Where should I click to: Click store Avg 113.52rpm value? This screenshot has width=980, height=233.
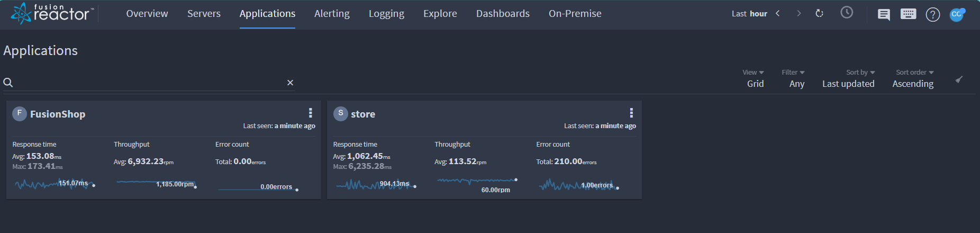click(460, 162)
